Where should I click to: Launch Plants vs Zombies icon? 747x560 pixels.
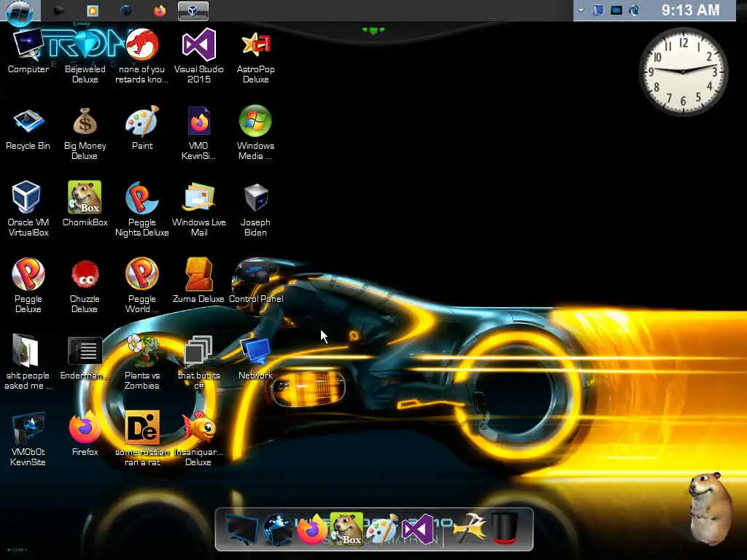[x=142, y=362]
